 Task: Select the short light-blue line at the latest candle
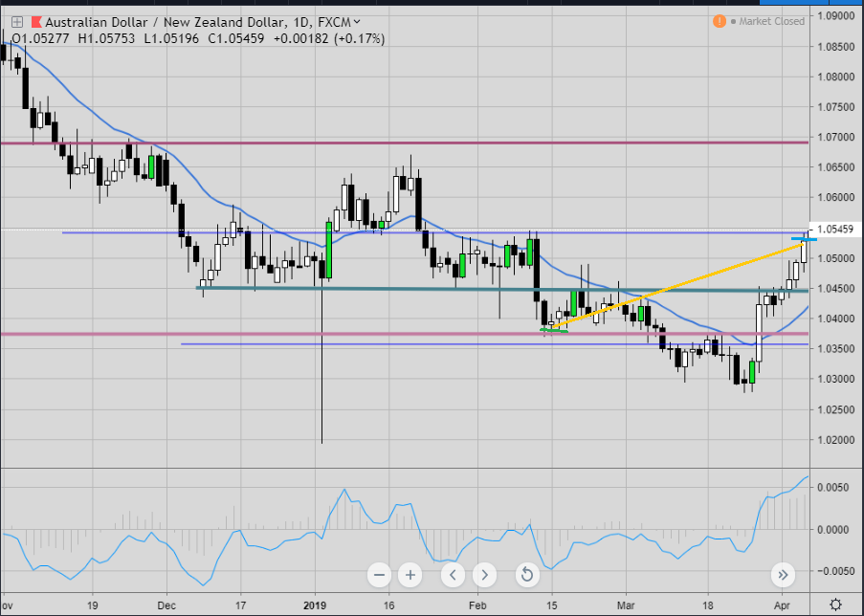(804, 239)
